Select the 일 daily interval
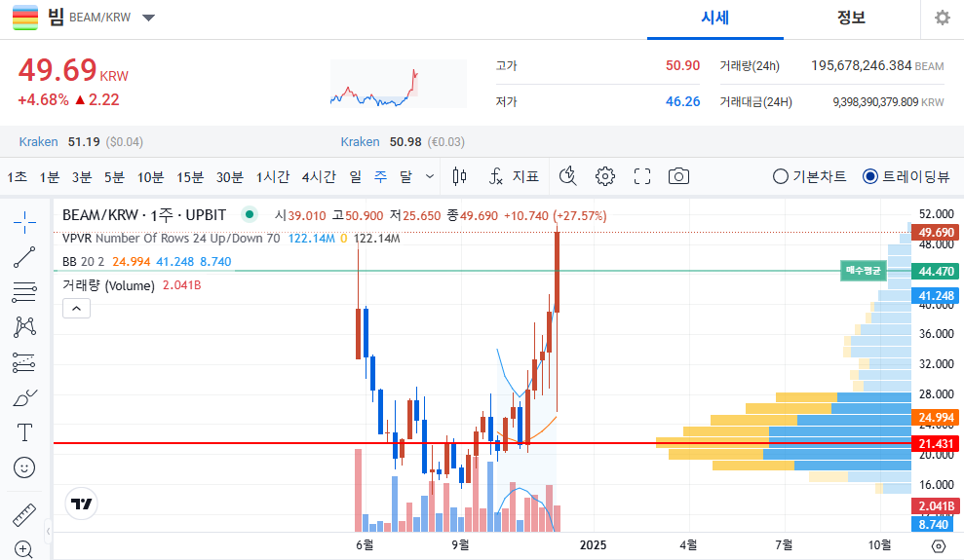Image resolution: width=964 pixels, height=560 pixels. (x=356, y=177)
